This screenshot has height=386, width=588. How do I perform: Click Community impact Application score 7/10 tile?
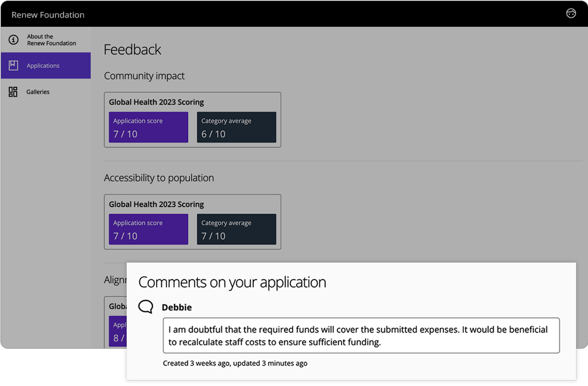148,127
